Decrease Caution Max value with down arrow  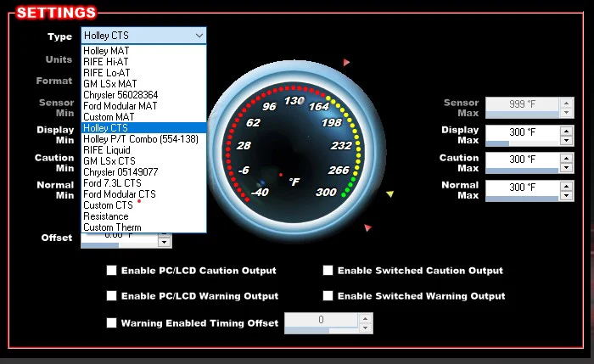pos(565,166)
